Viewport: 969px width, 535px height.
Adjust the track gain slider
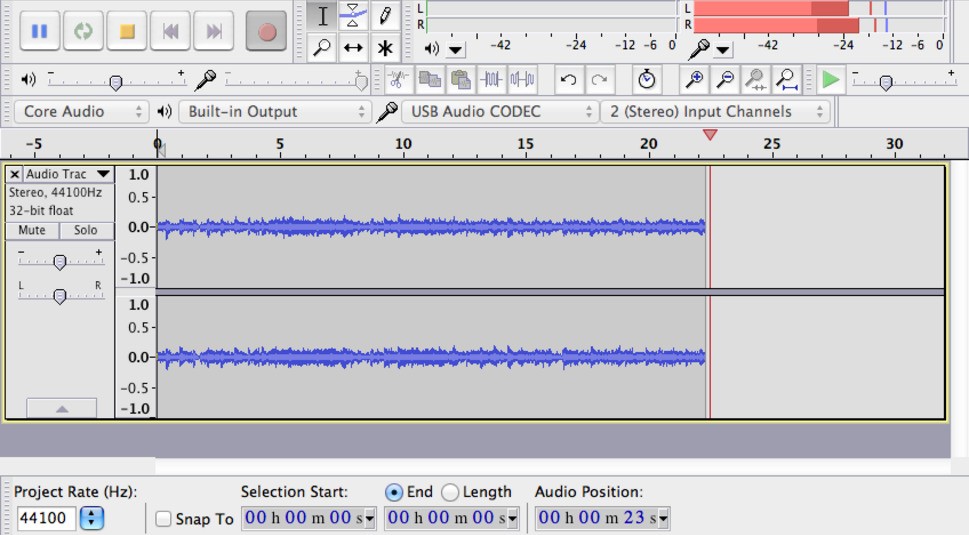tap(60, 262)
